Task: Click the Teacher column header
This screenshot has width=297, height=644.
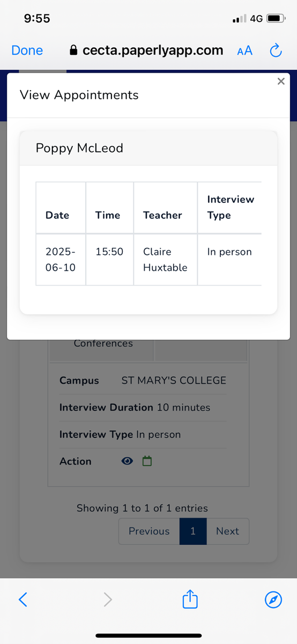Action: tap(162, 215)
